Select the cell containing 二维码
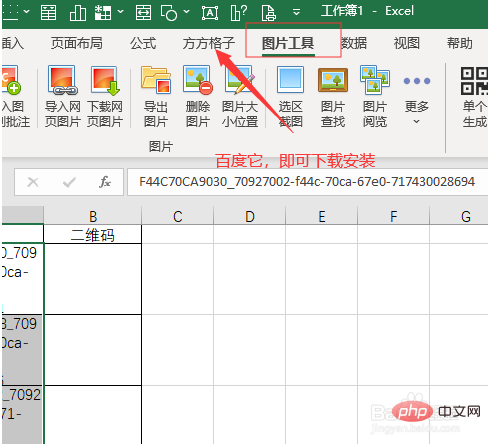The height and width of the screenshot is (444, 491). tap(93, 234)
